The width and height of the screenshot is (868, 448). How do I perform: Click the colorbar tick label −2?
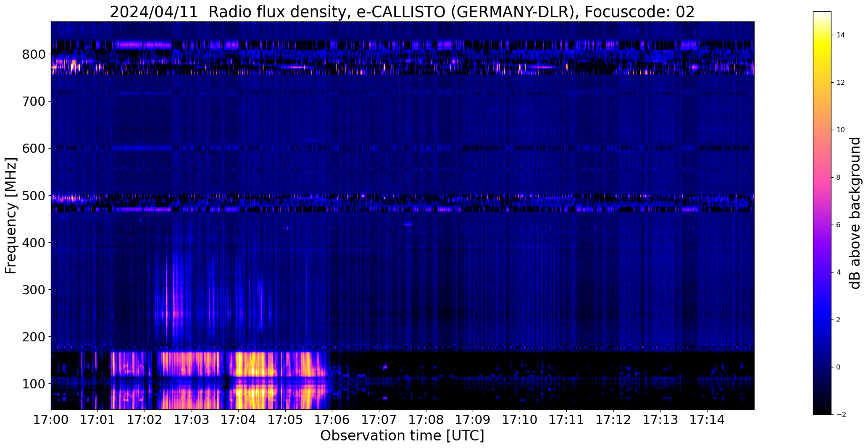pos(841,415)
